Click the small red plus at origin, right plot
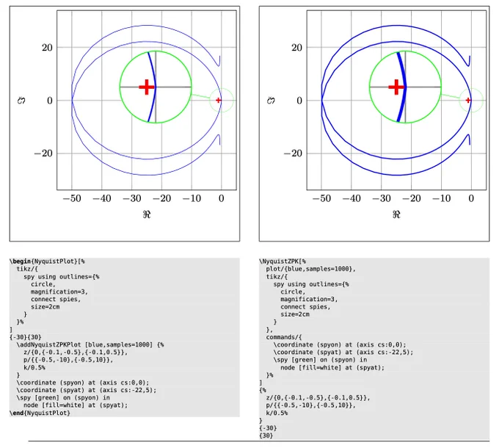This screenshot has width=499, height=448. tap(468, 101)
